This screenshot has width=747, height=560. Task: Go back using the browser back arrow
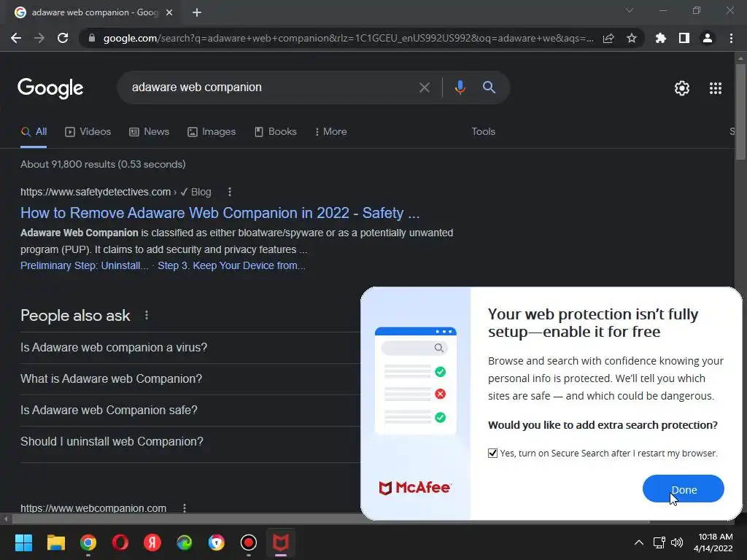pos(16,38)
